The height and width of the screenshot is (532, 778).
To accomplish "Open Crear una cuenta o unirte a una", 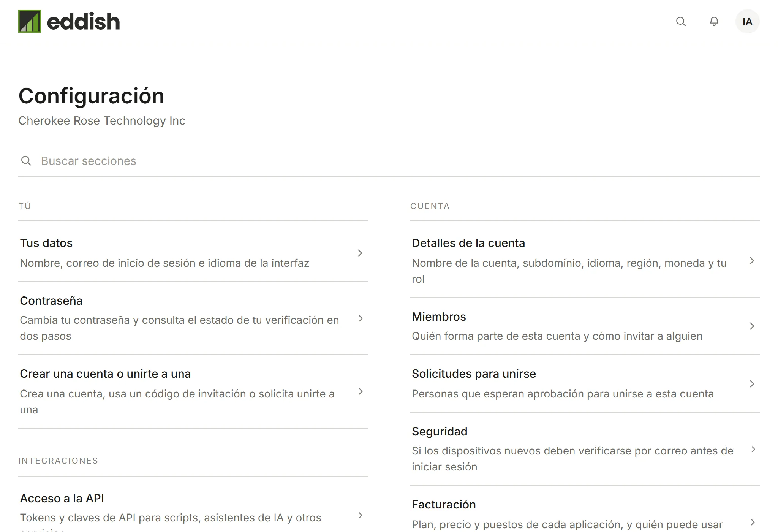I will 193,391.
